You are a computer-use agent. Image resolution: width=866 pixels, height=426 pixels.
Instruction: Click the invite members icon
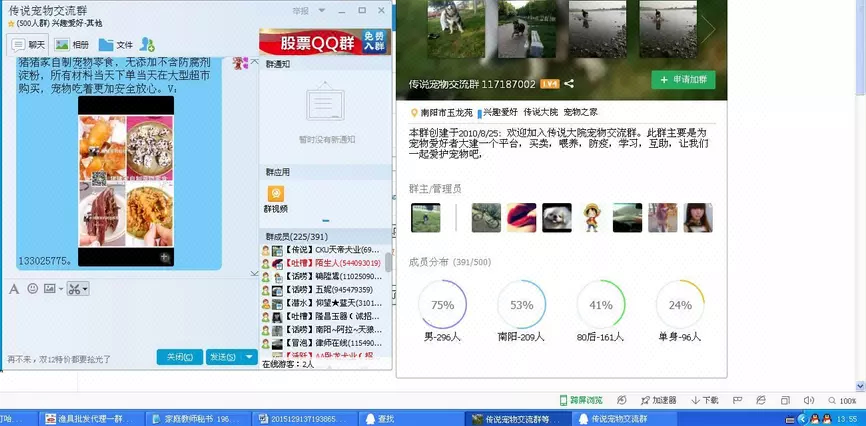click(x=147, y=45)
